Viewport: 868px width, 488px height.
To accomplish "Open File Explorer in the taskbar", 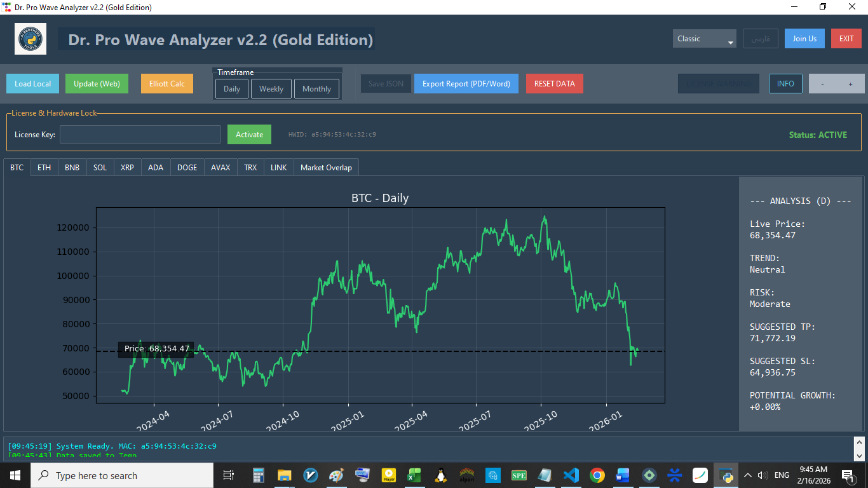I will pyautogui.click(x=284, y=475).
